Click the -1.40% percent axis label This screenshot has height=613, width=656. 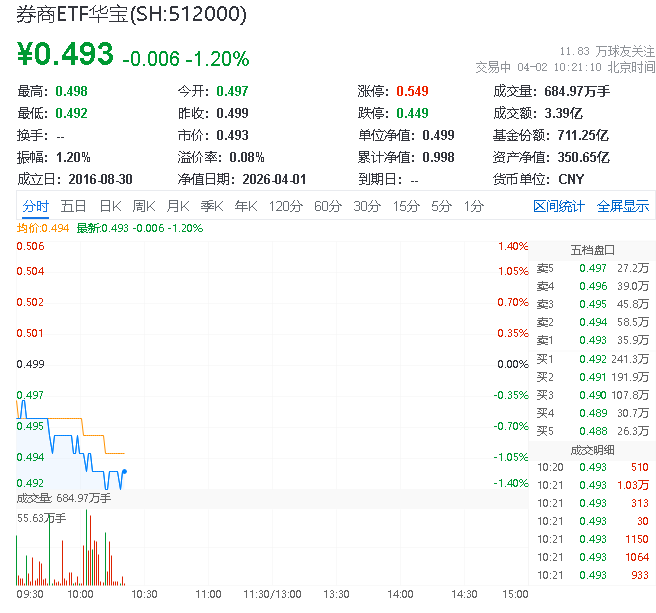[511, 483]
